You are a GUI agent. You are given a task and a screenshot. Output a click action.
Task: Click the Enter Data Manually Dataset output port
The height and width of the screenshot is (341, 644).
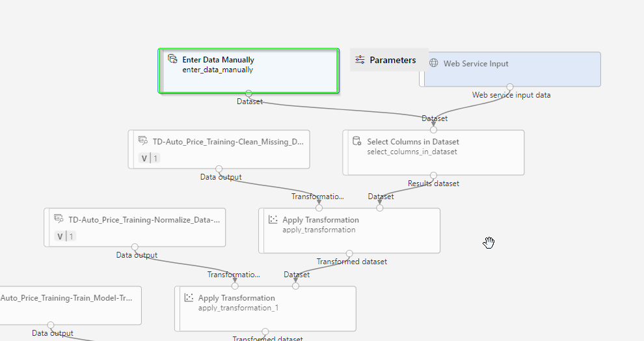[248, 94]
